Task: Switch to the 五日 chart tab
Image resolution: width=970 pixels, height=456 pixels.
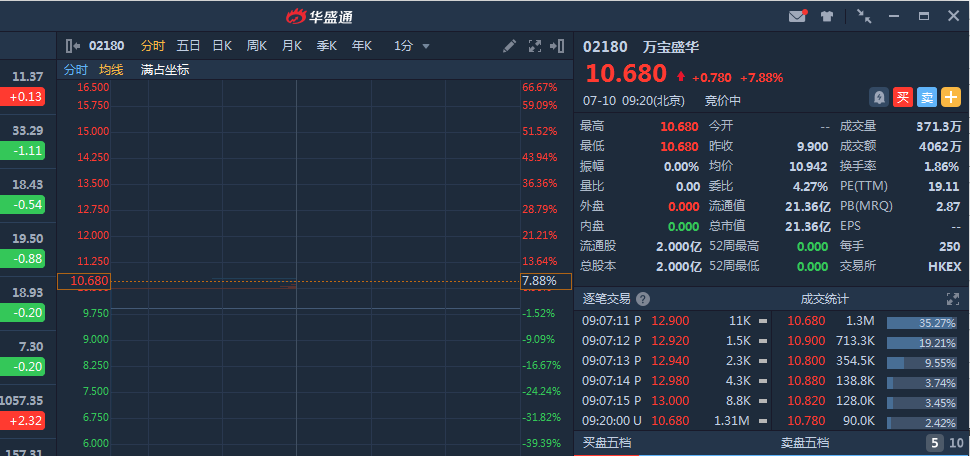Action: [x=188, y=46]
